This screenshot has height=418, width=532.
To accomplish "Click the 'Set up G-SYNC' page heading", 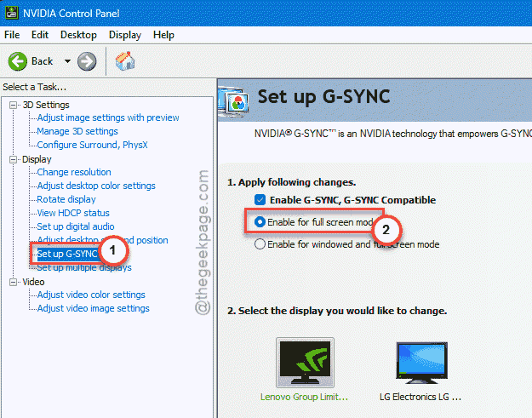I will (x=324, y=97).
